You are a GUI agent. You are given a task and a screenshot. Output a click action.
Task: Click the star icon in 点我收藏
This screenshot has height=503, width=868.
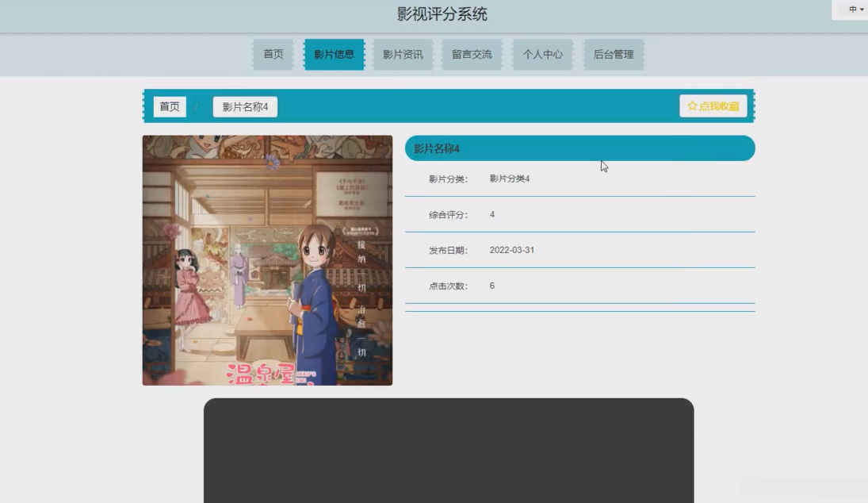692,106
